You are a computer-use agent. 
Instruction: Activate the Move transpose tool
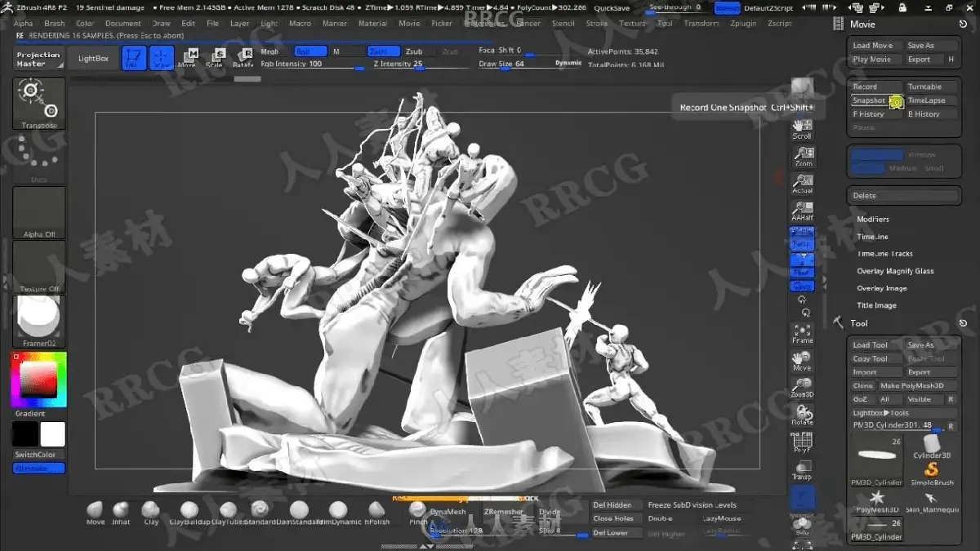click(188, 57)
